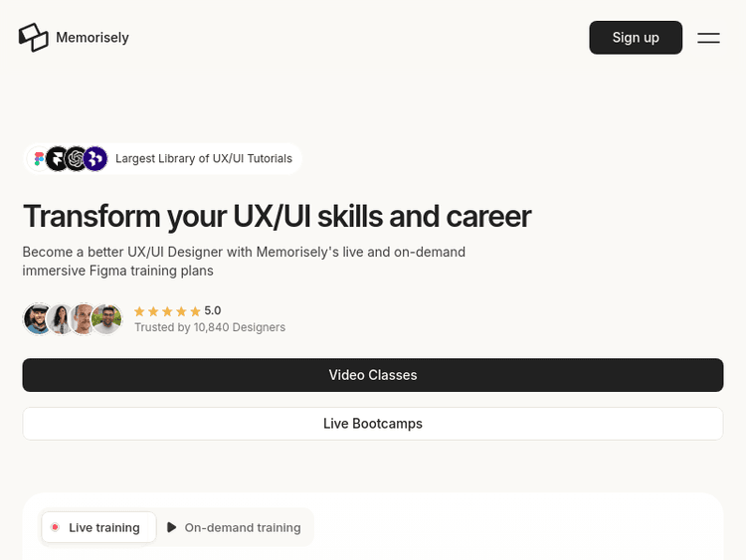
Task: Click the Memorisely brand name text
Action: point(93,38)
